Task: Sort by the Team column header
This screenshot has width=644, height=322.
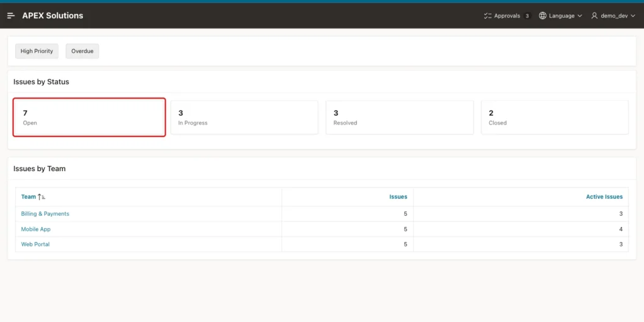Action: click(x=28, y=197)
